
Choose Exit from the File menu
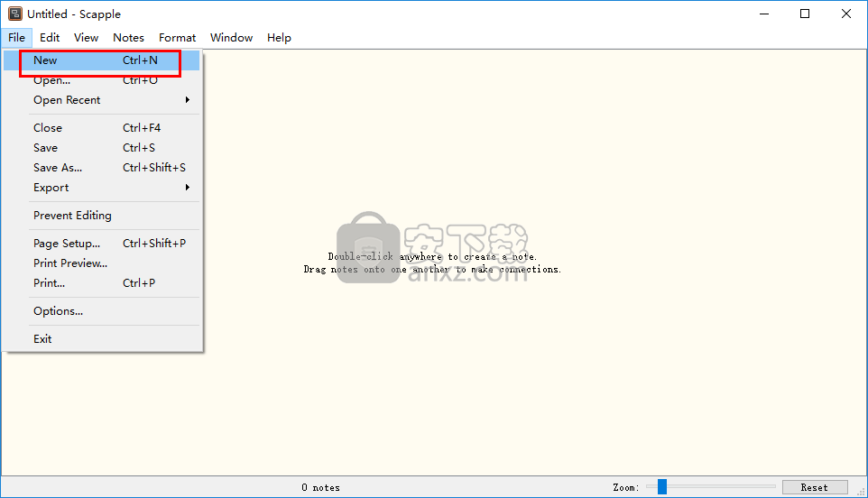click(x=101, y=338)
